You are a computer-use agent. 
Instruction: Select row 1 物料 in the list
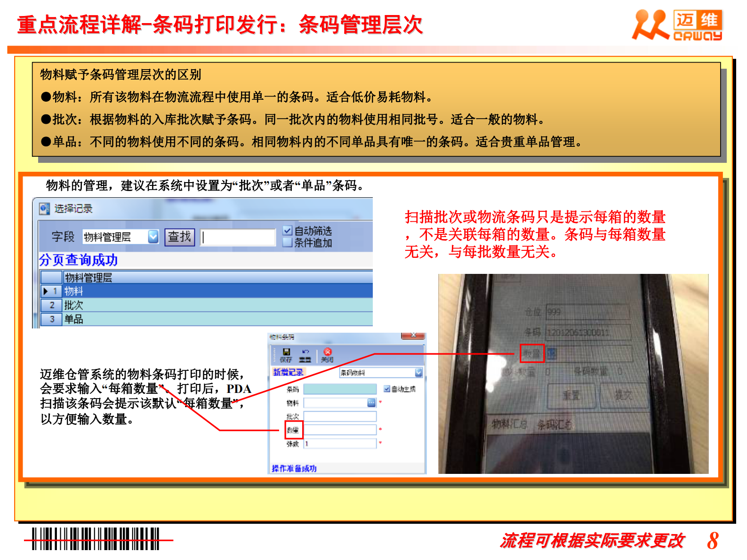pos(206,291)
